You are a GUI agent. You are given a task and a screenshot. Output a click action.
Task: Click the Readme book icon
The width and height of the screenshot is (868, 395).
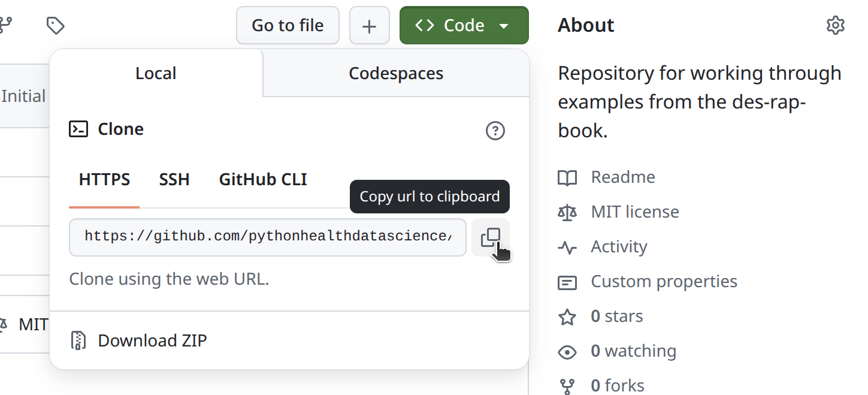tap(567, 177)
